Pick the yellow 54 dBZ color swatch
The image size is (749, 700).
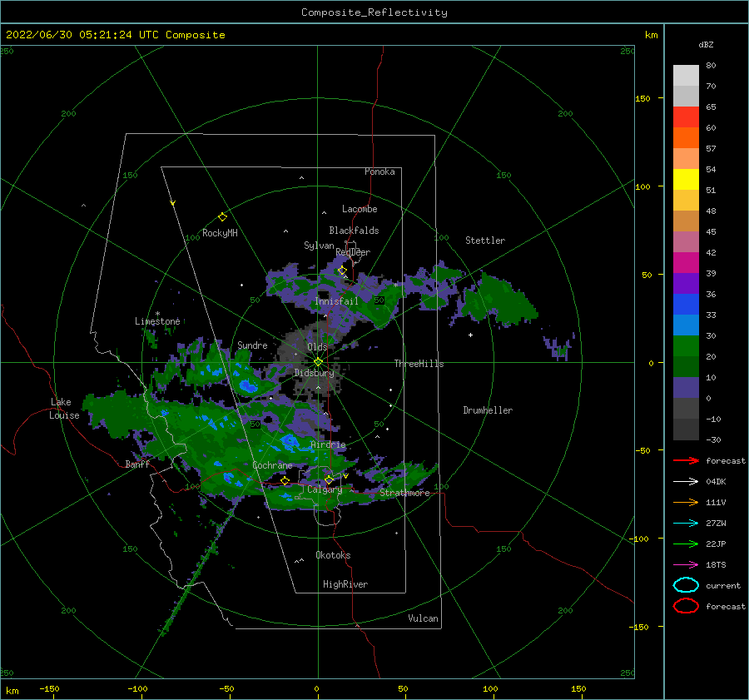pyautogui.click(x=686, y=179)
